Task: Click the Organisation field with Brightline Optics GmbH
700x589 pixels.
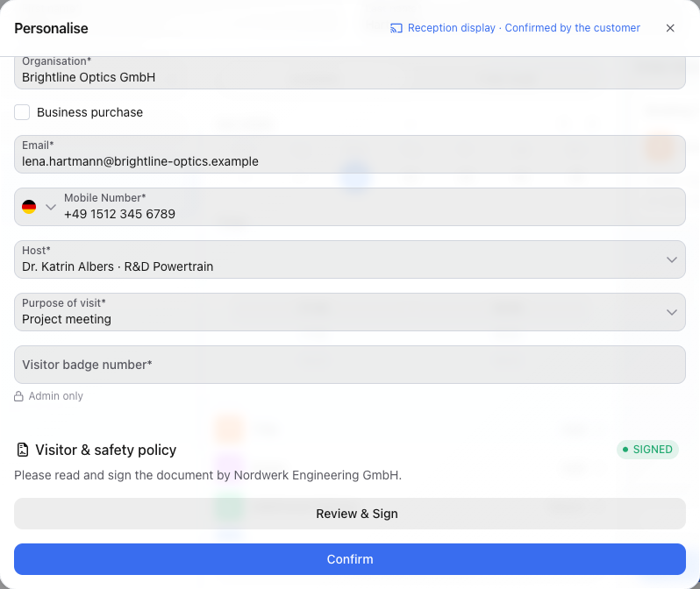Action: tap(349, 71)
